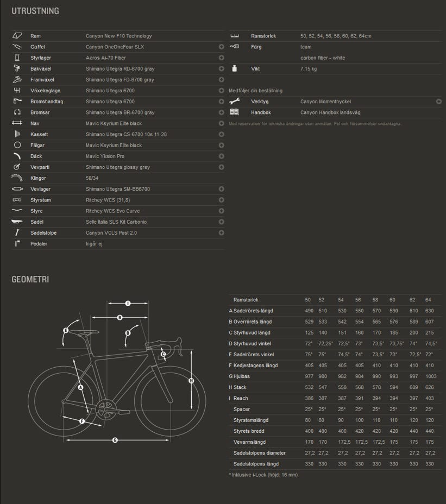
Task: Expand the Shimano Ultegra RD-6700 row
Action: pos(221,68)
